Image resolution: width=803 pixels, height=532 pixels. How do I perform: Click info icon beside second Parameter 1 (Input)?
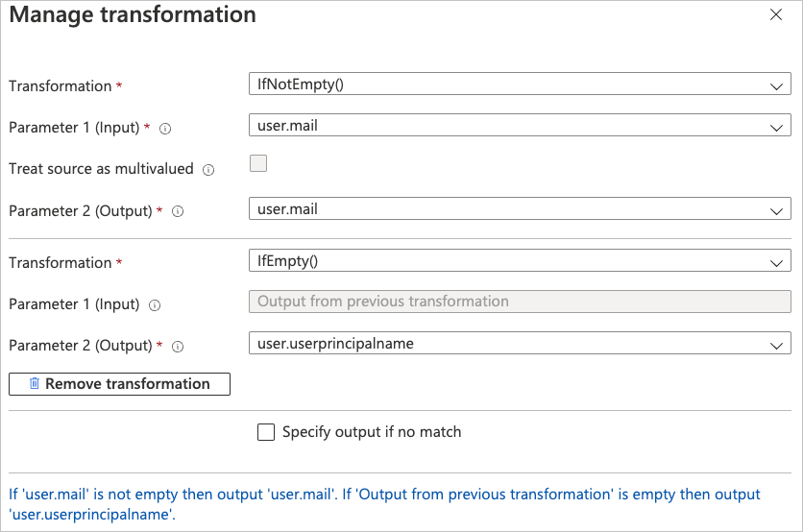click(155, 305)
